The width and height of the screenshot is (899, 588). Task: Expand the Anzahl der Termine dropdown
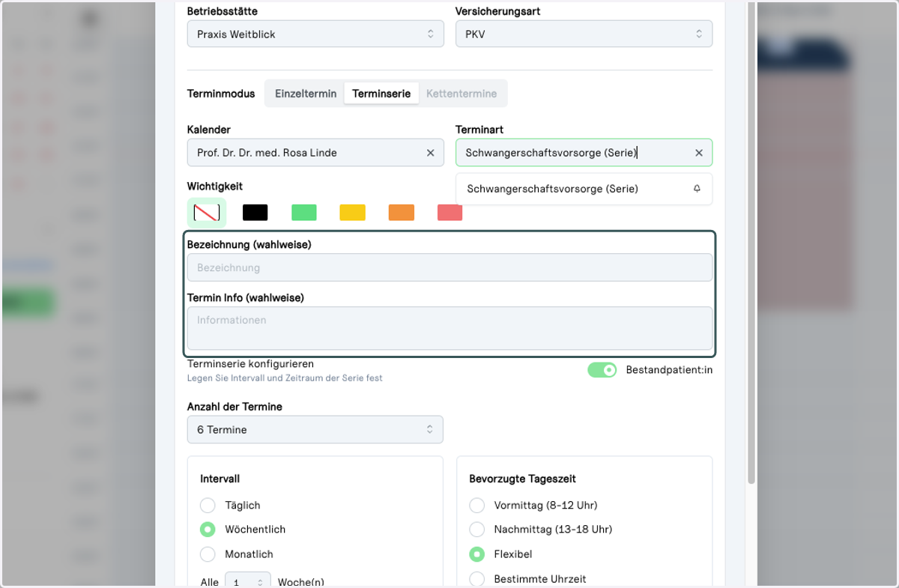pyautogui.click(x=315, y=429)
